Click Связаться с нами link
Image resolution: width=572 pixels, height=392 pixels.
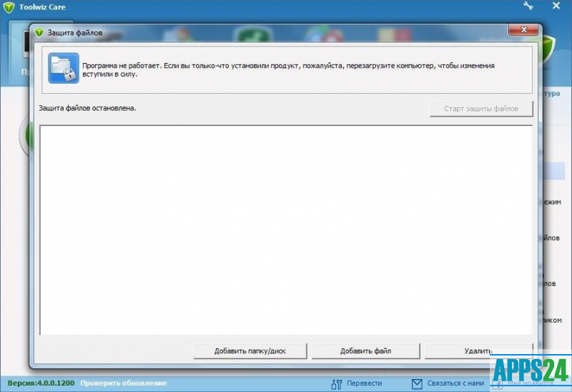[455, 383]
